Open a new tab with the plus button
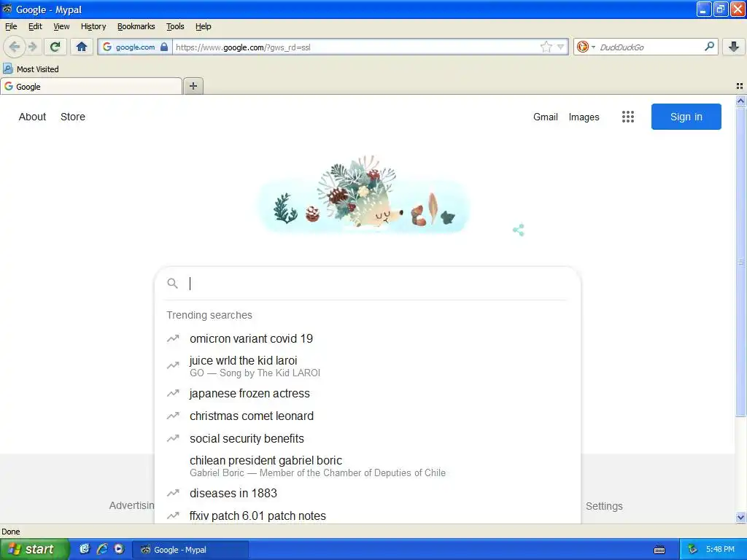 tap(193, 86)
